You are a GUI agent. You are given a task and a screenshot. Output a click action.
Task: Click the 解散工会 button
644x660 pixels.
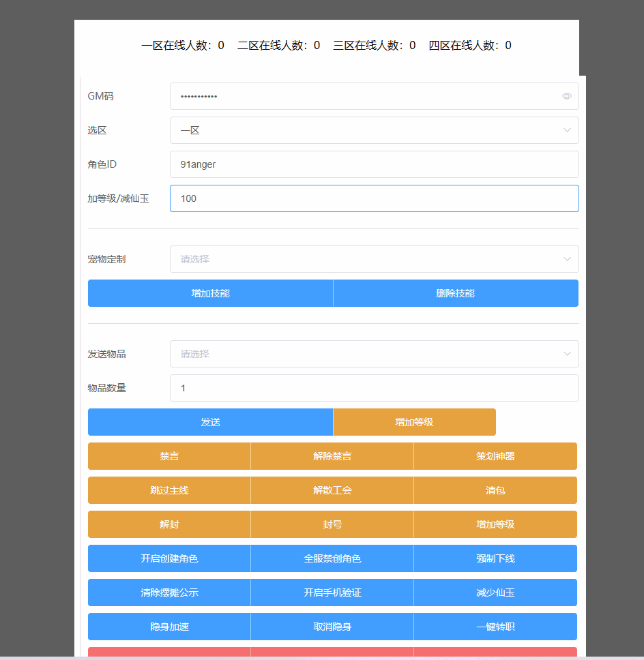point(332,490)
